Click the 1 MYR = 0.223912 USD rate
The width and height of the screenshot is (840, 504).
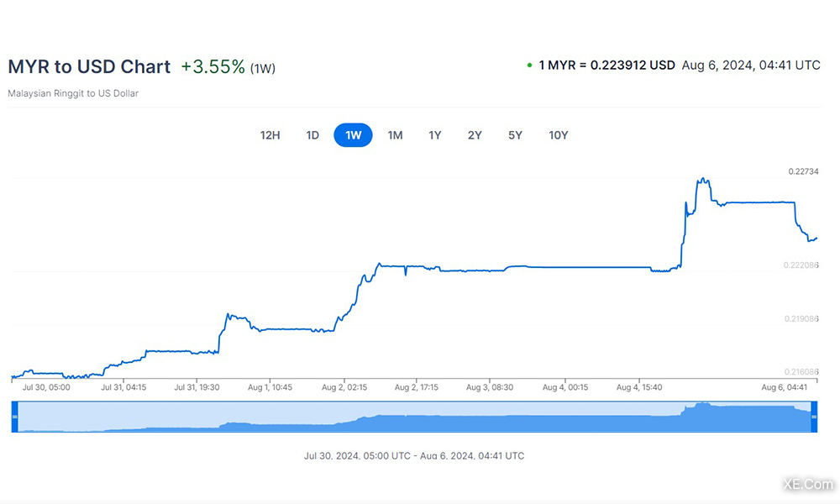point(606,65)
